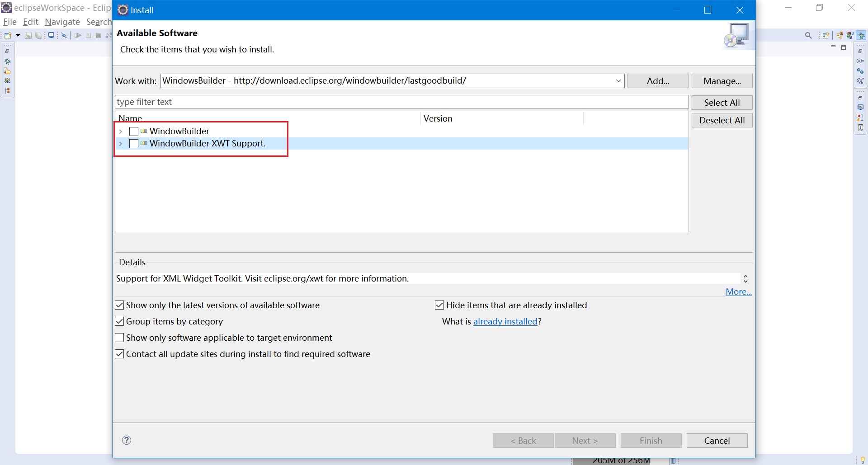
Task: Expand the WindowBuilder tree node
Action: point(121,132)
